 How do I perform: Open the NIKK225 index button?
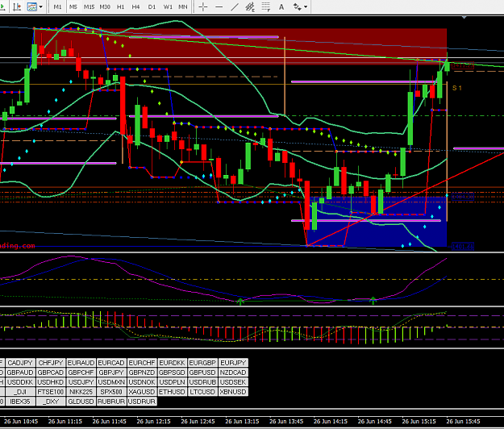pos(81,392)
